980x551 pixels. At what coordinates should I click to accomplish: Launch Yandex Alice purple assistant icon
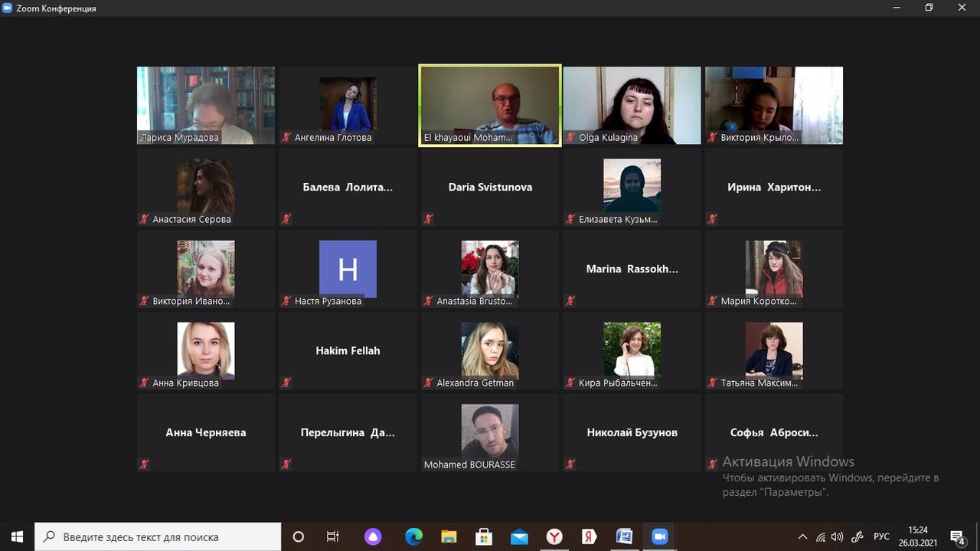pyautogui.click(x=373, y=536)
